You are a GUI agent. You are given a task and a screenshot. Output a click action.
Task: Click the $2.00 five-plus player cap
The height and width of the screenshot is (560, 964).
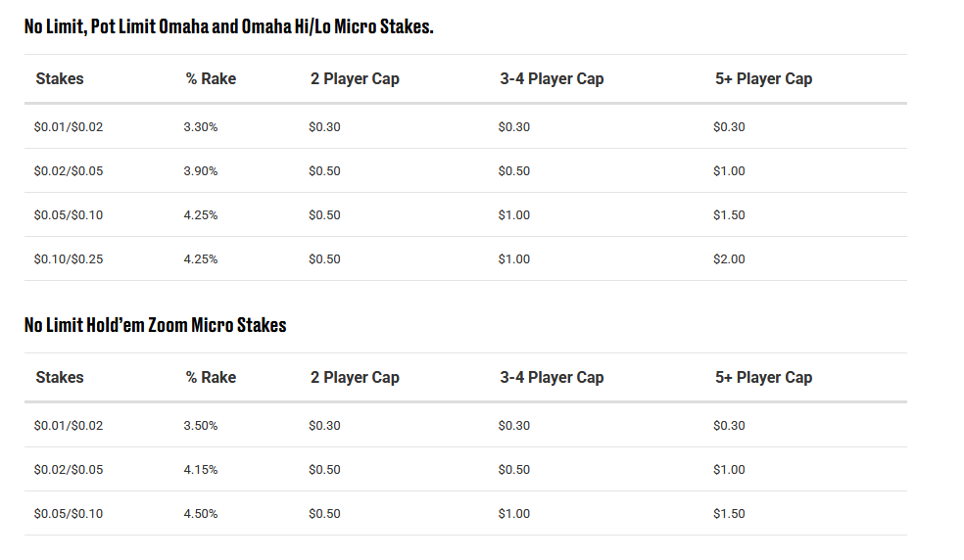pos(729,259)
